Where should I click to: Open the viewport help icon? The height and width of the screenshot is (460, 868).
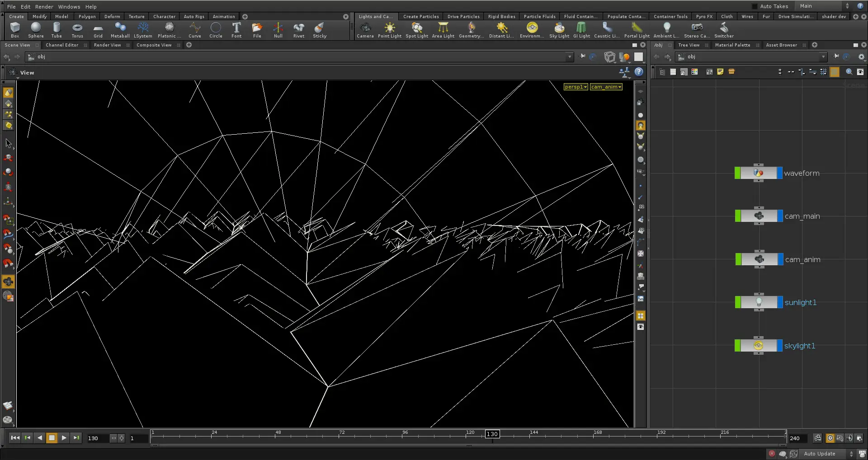tap(639, 72)
